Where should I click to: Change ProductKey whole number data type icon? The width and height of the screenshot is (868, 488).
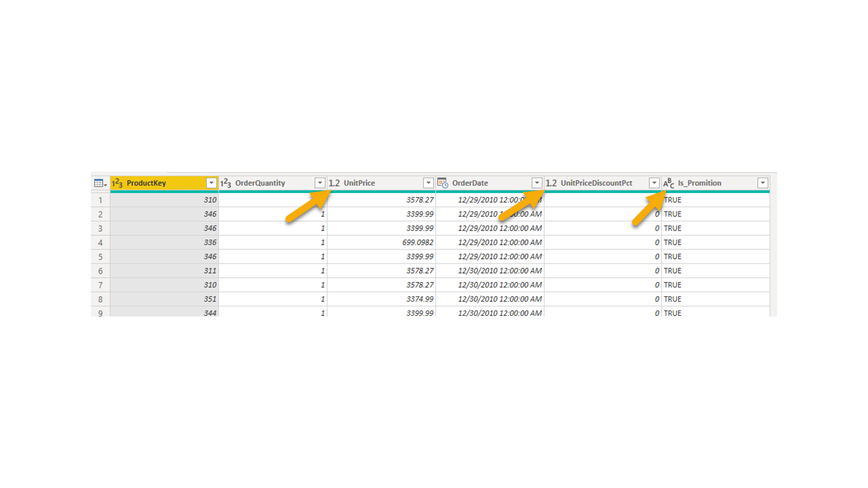coord(117,183)
